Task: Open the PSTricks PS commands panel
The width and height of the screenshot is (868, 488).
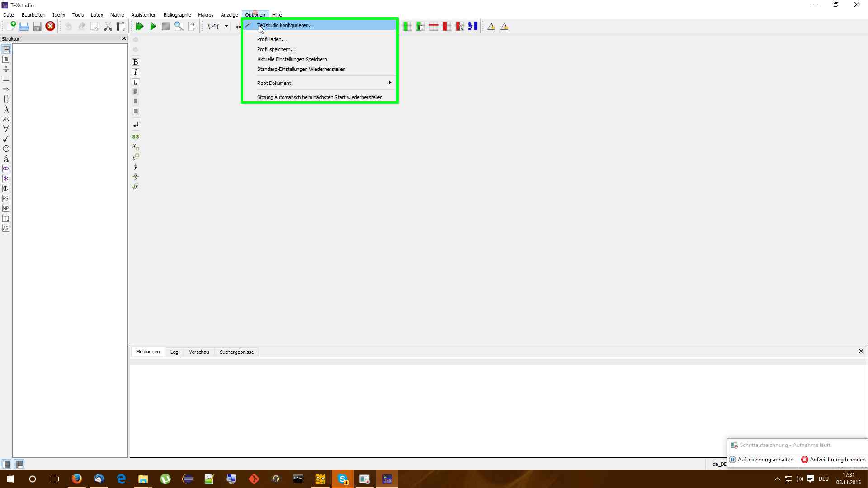Action: (x=6, y=198)
